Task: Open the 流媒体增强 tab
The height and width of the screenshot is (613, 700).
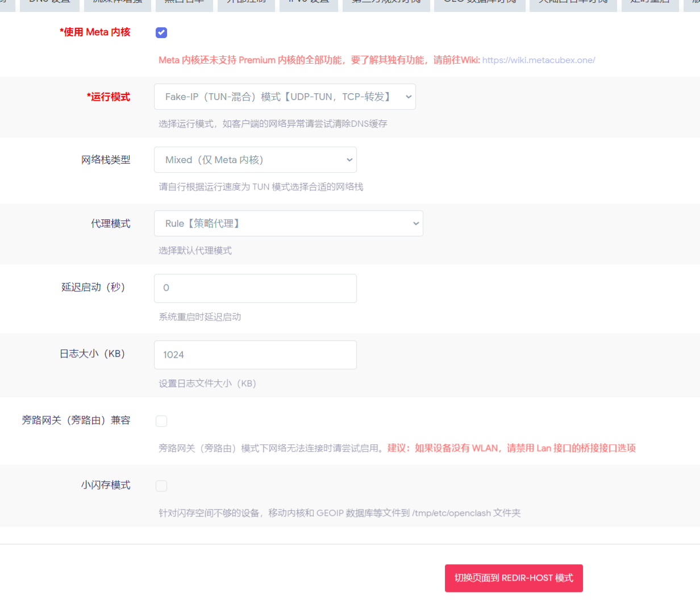Action: coord(117,4)
